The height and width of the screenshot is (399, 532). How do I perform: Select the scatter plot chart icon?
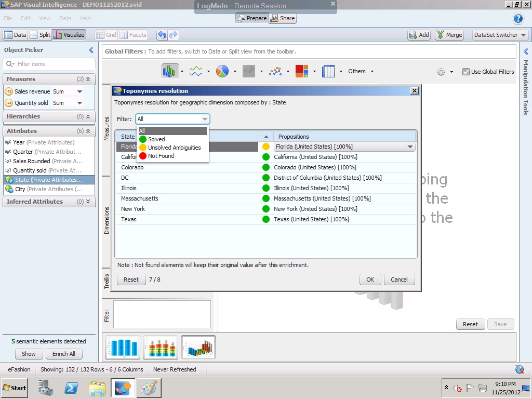275,71
